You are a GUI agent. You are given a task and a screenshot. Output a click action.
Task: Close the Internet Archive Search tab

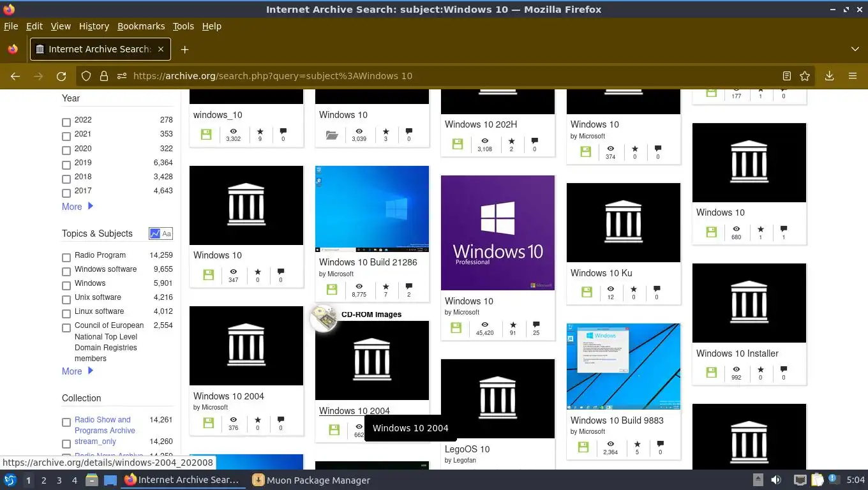(161, 49)
